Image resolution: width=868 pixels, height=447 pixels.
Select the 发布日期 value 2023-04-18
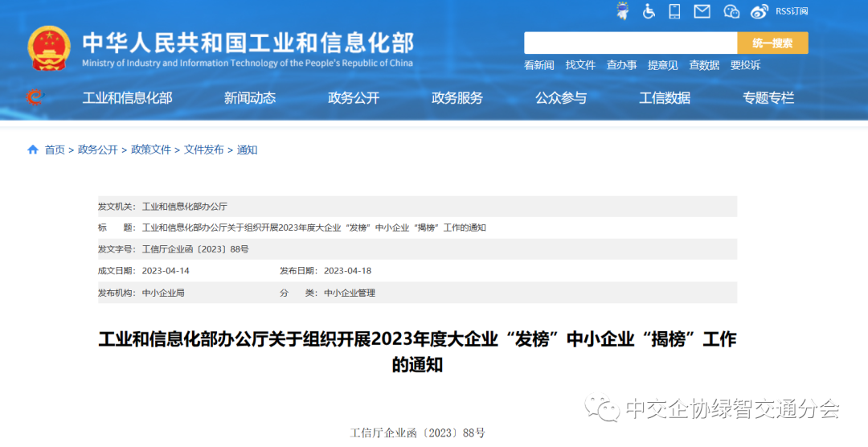[348, 271]
